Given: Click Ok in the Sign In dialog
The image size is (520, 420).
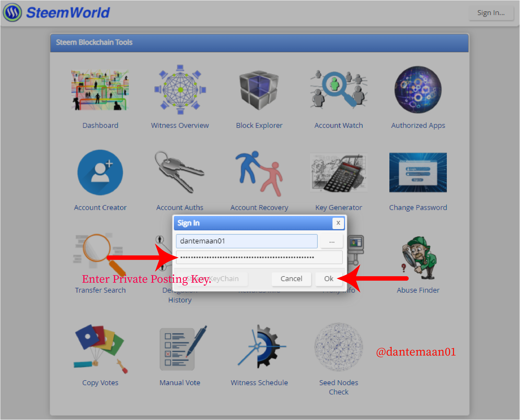Looking at the screenshot, I should pos(328,279).
